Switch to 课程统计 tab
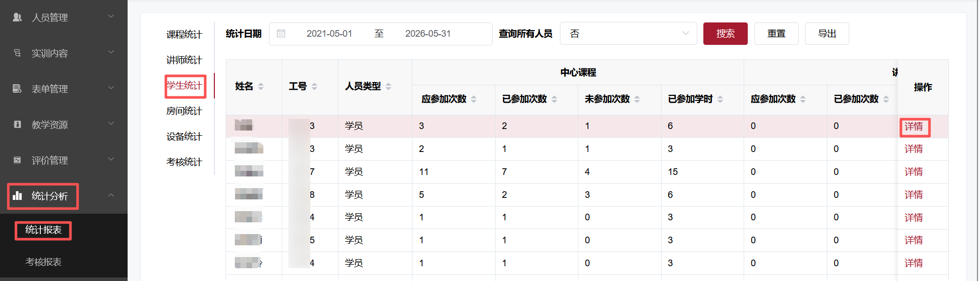 tap(184, 34)
